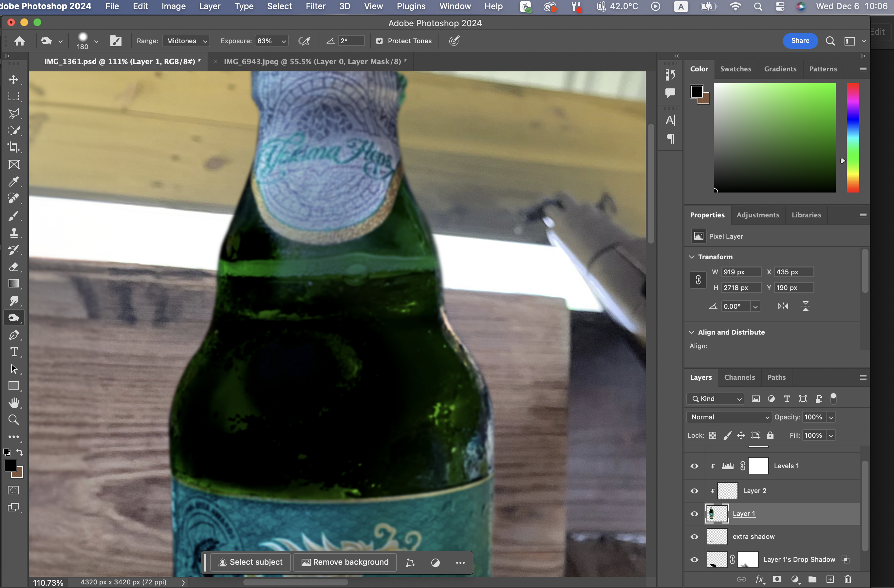Screen dimensions: 894x588
Task: Click the flip horizontal icon in Transform
Action: pos(783,306)
